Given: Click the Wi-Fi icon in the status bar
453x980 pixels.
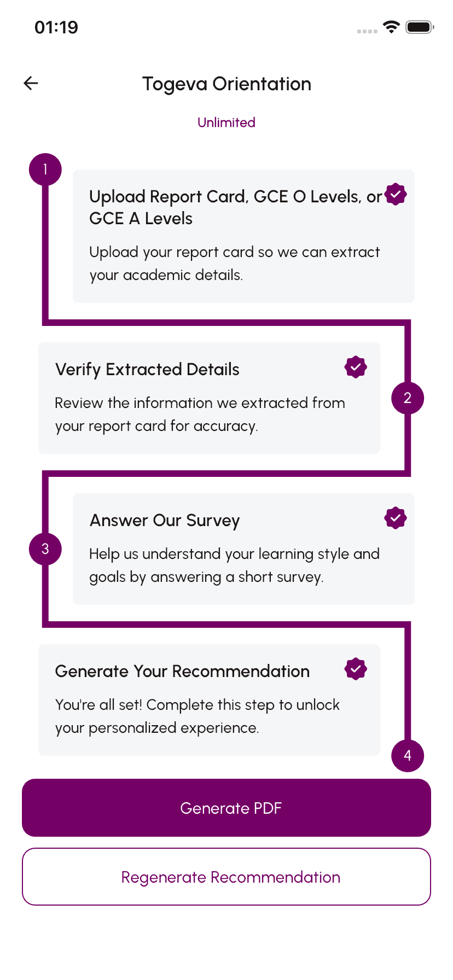Looking at the screenshot, I should [391, 27].
